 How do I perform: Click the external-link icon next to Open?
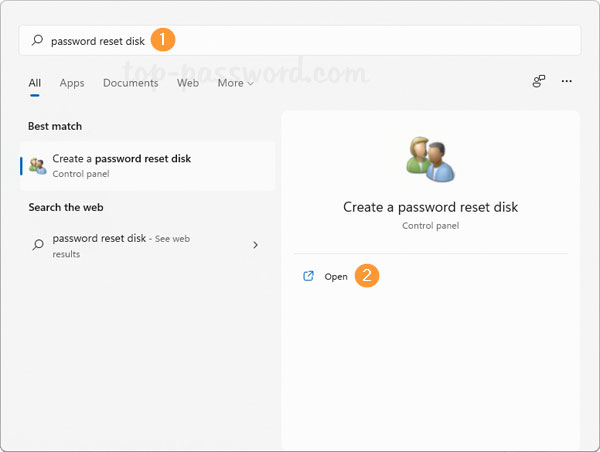(x=308, y=276)
